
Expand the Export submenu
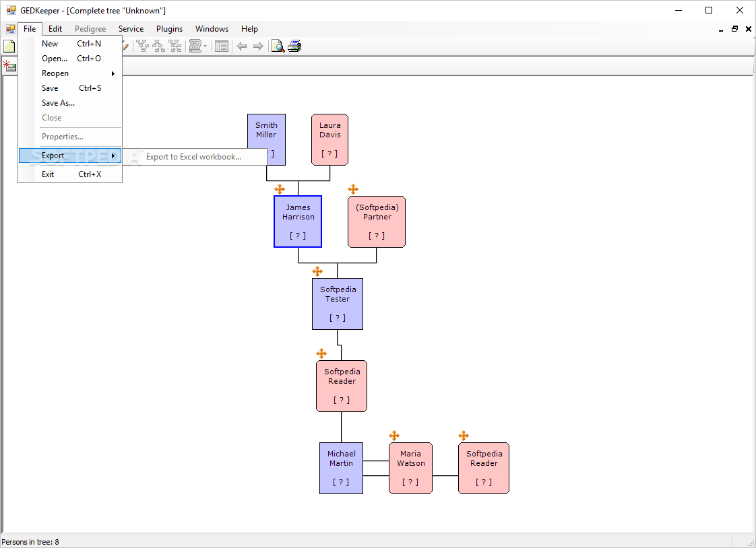70,156
